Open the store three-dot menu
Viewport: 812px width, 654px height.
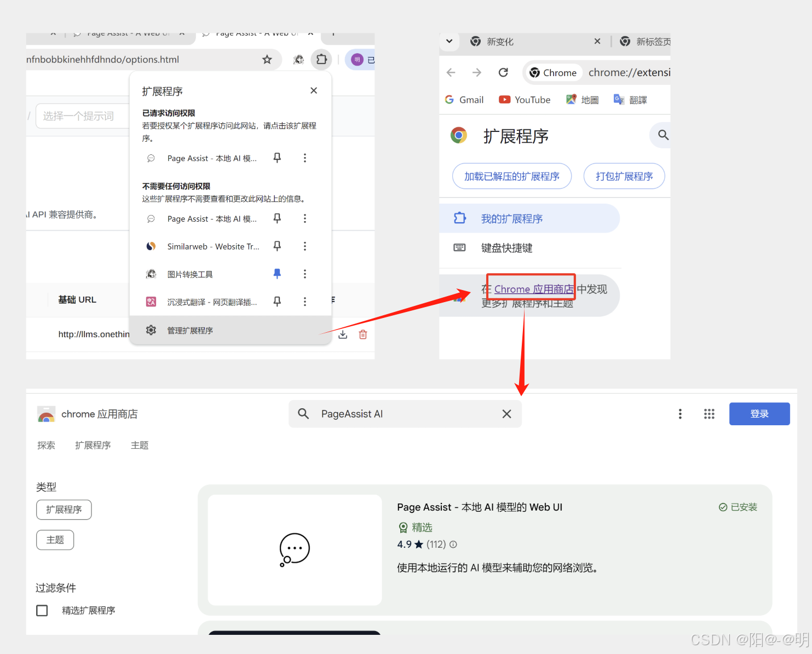(680, 414)
